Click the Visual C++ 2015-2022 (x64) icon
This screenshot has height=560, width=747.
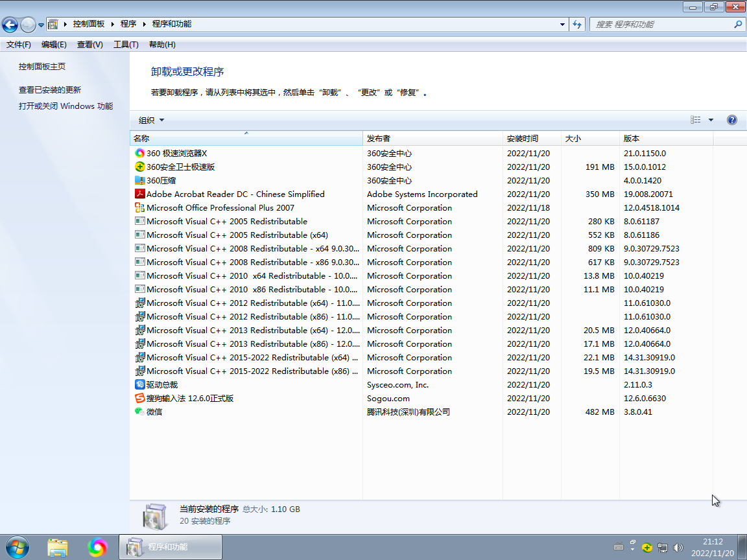(x=139, y=357)
